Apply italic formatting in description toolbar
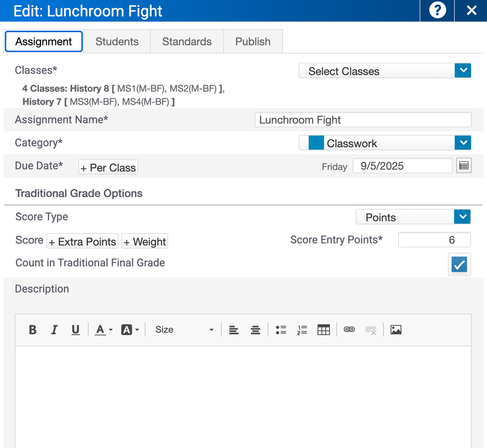487x448 pixels. point(54,330)
